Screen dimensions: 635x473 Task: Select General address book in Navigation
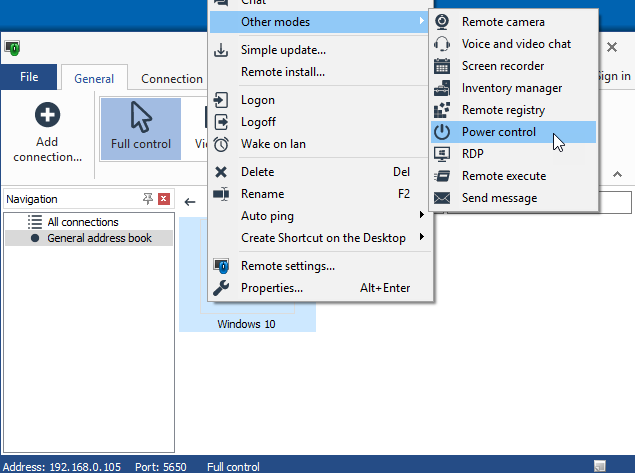coord(99,238)
